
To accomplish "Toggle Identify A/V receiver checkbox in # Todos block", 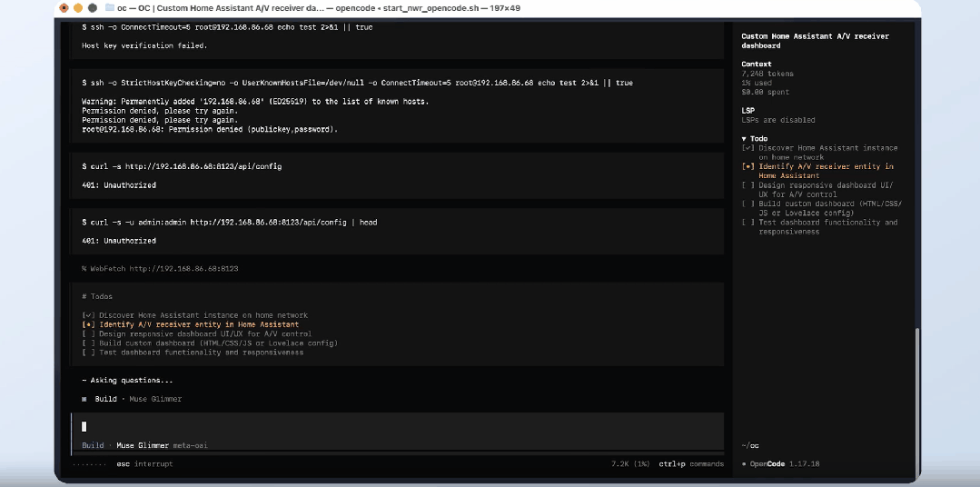I will pos(89,324).
